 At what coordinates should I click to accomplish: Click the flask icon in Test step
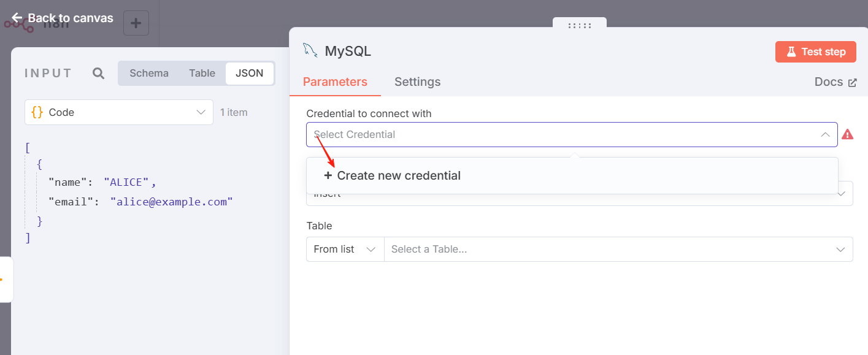click(x=791, y=52)
